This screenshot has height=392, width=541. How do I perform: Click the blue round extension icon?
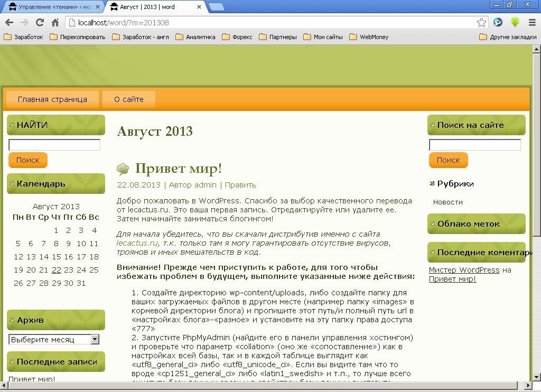pos(498,22)
